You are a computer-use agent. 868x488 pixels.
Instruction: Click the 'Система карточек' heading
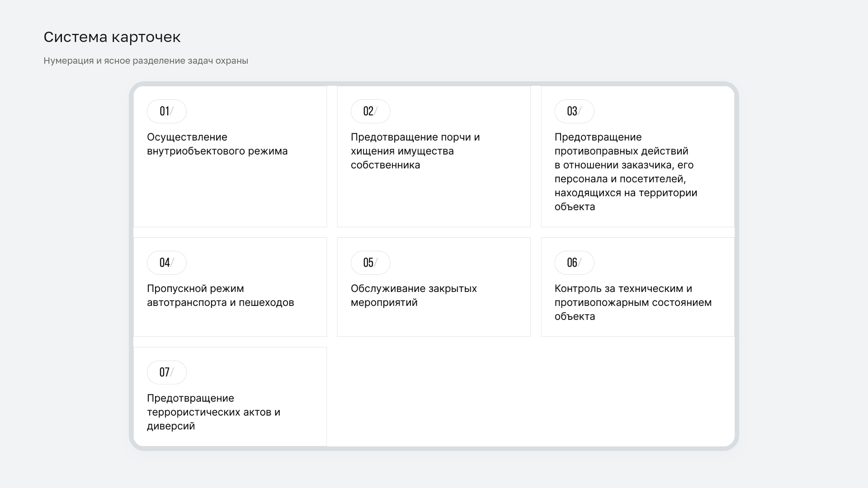(112, 37)
